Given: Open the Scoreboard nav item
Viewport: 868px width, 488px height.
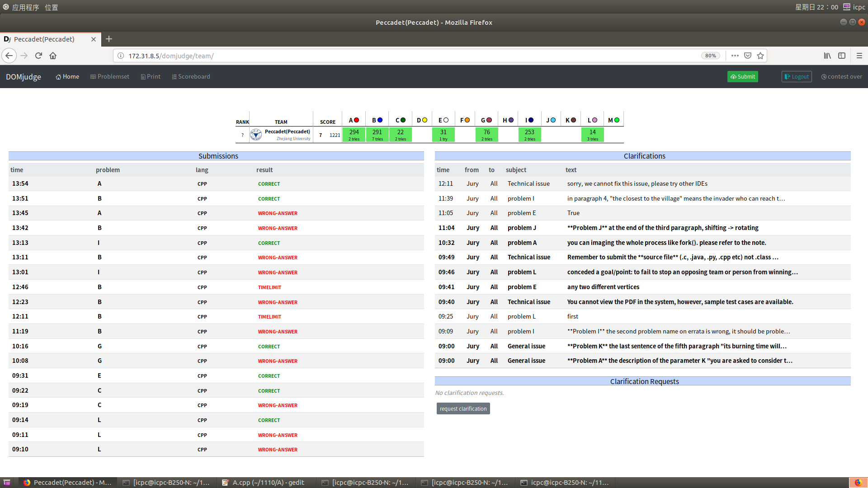Looking at the screenshot, I should click(191, 77).
